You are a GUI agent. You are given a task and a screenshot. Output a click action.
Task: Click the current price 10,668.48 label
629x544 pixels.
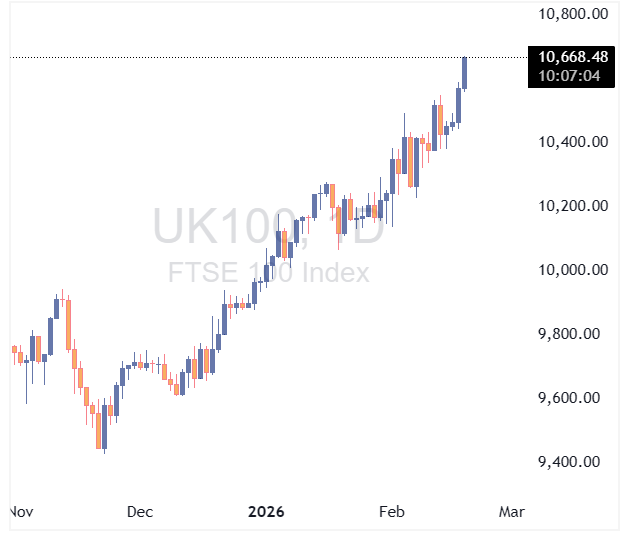(573, 57)
